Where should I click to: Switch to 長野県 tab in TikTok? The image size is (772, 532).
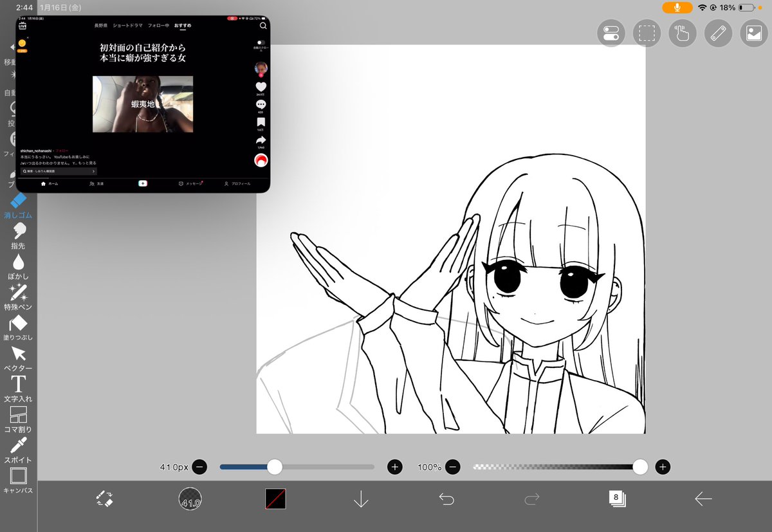[x=100, y=26]
